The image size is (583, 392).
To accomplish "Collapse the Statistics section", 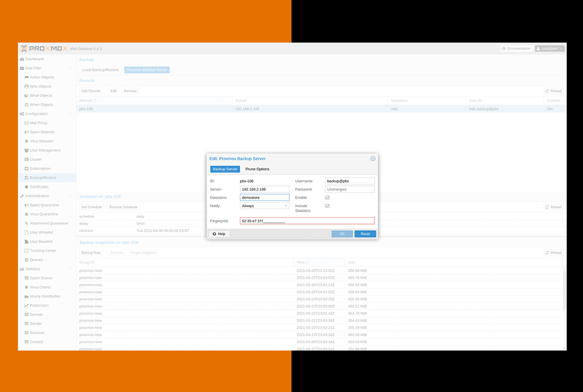I will (x=71, y=269).
